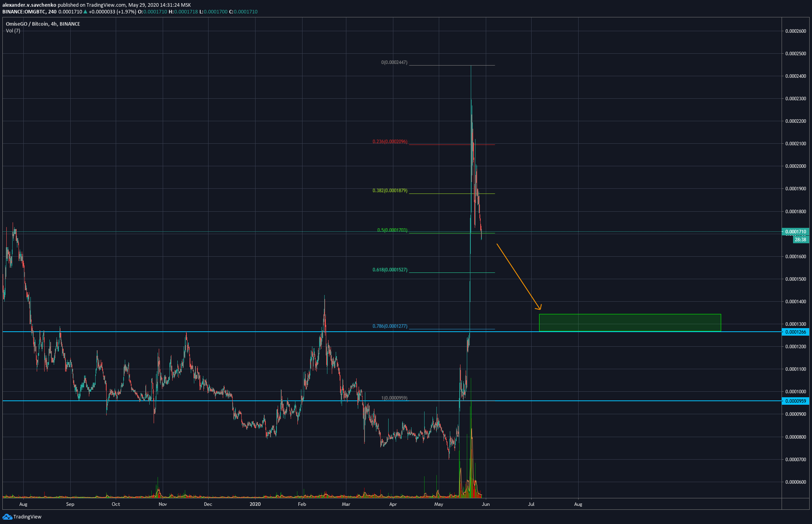Open author name alexander.v.savchenko
This screenshot has width=812, height=524.
pyautogui.click(x=29, y=5)
